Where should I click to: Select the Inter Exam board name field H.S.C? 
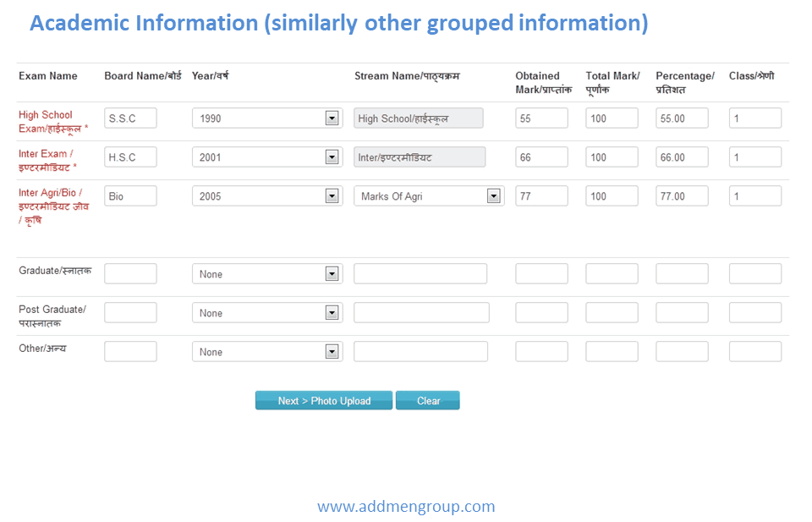click(130, 157)
